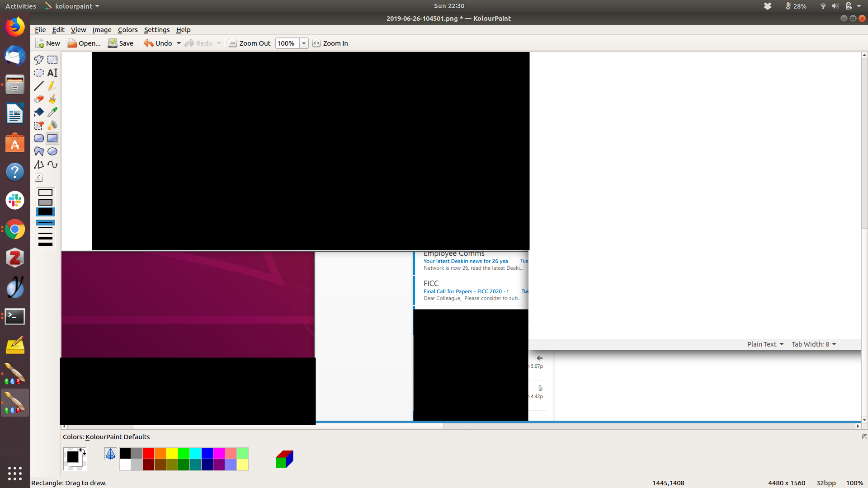
Task: Choose the Ellipse shape tool
Action: (52, 151)
